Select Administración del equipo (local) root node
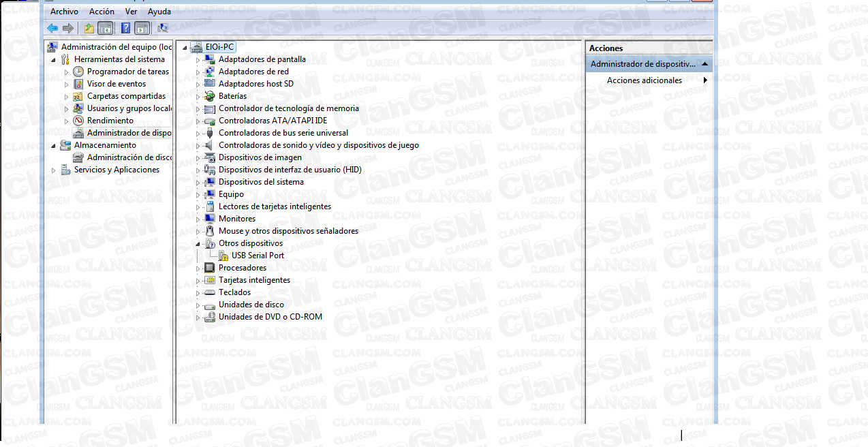The height and width of the screenshot is (447, 868). [117, 47]
